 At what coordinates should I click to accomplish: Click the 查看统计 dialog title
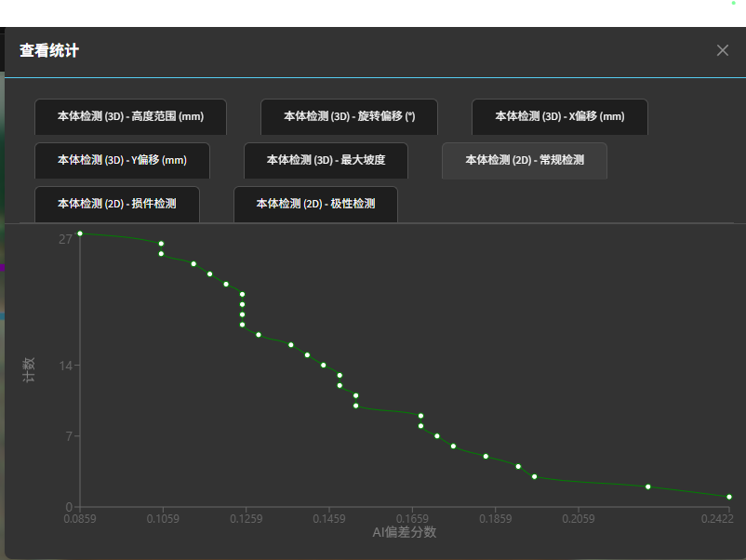tap(49, 51)
